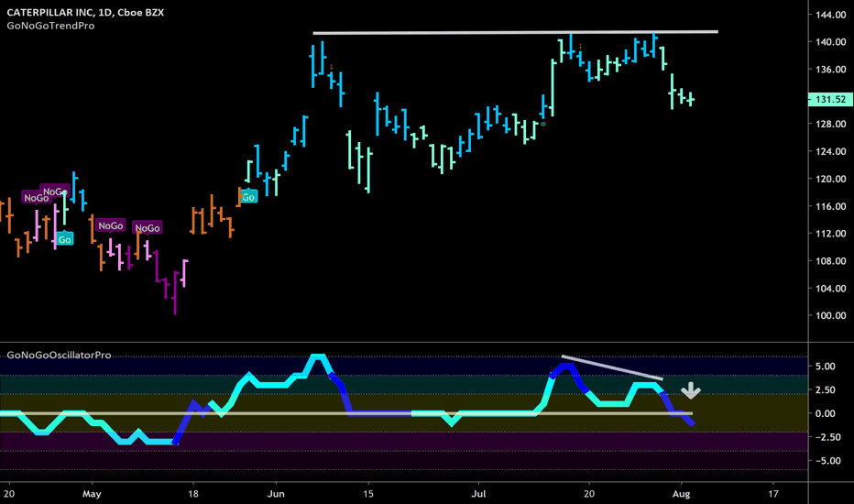The width and height of the screenshot is (854, 504).
Task: Click the Jul label on time axis
Action: coord(478,494)
